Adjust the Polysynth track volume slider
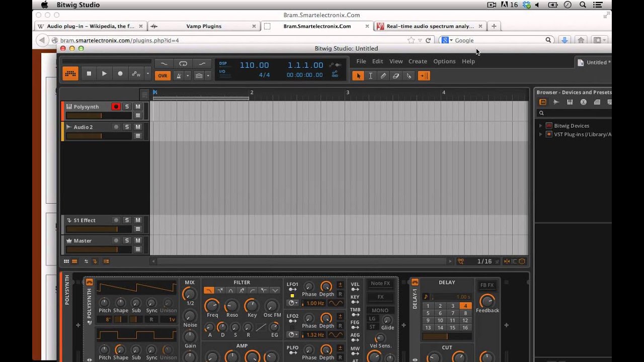This screenshot has width=644, height=362. [x=99, y=116]
